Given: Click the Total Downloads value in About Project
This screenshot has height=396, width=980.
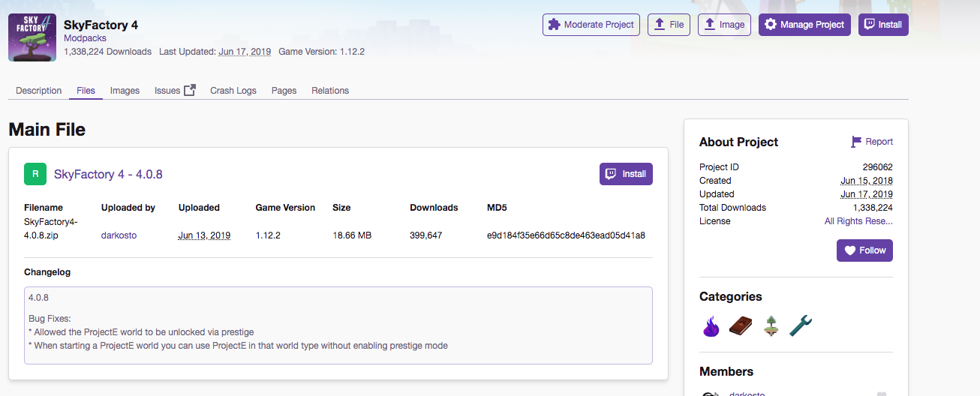Looking at the screenshot, I should pos(873,208).
